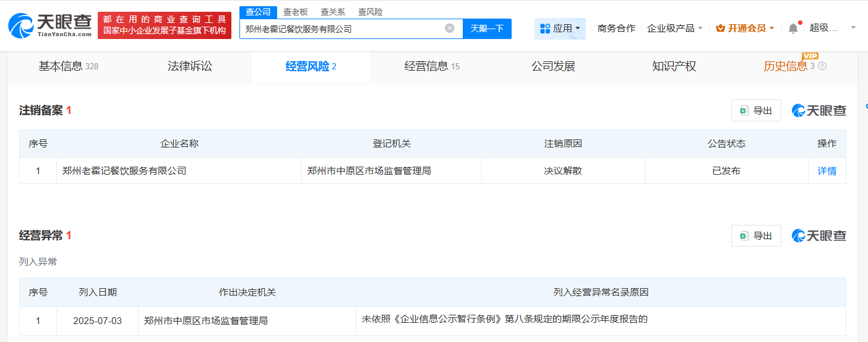Select the 查老板 search tab
Image resolution: width=868 pixels, height=342 pixels.
point(295,12)
